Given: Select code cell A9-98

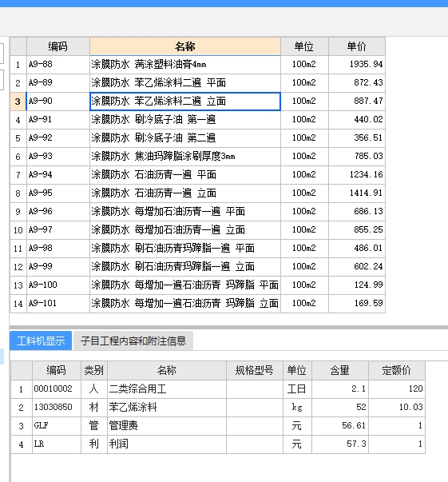Looking at the screenshot, I should 58,249.
